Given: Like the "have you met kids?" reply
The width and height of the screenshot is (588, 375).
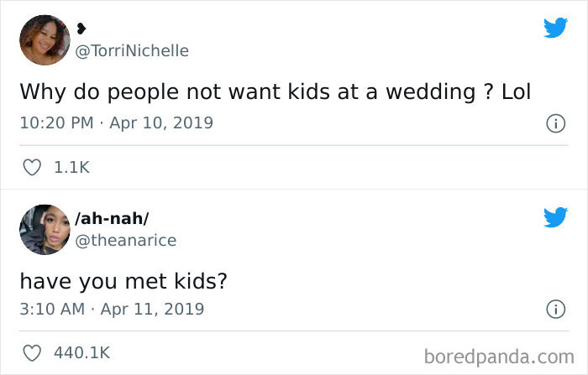Looking at the screenshot, I should coord(31,353).
